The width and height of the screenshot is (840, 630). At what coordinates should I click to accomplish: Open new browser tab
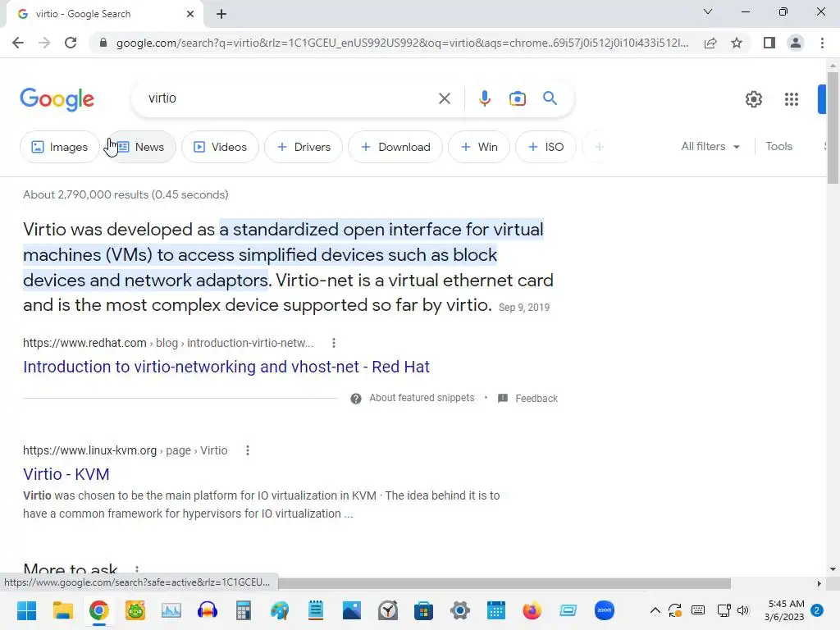click(x=221, y=14)
